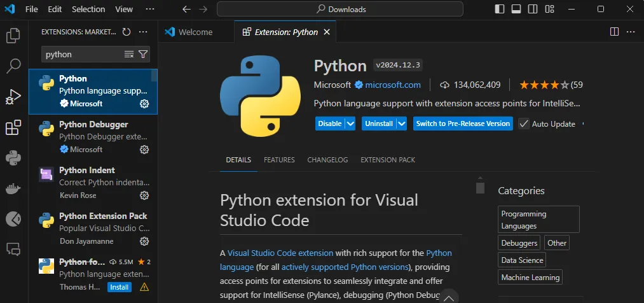Open manage gear for Python extension
The image size is (644, 303).
point(144,104)
